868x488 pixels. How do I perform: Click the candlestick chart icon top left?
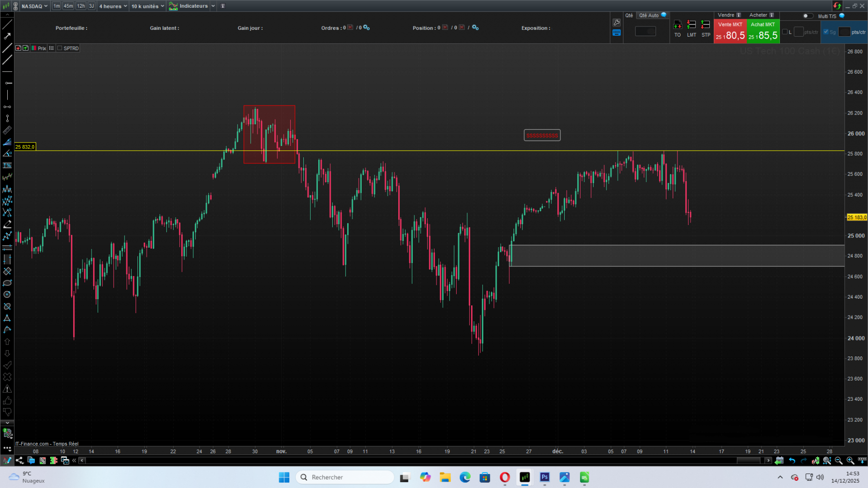click(5, 6)
